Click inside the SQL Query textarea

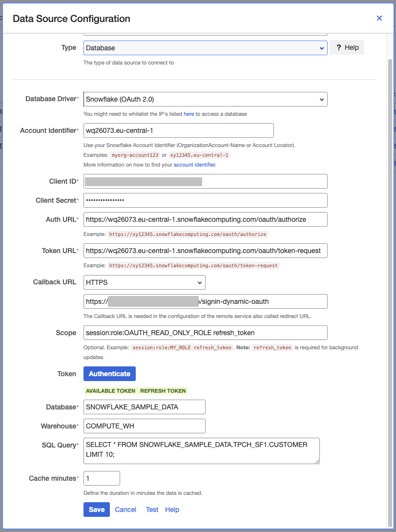[x=202, y=450]
